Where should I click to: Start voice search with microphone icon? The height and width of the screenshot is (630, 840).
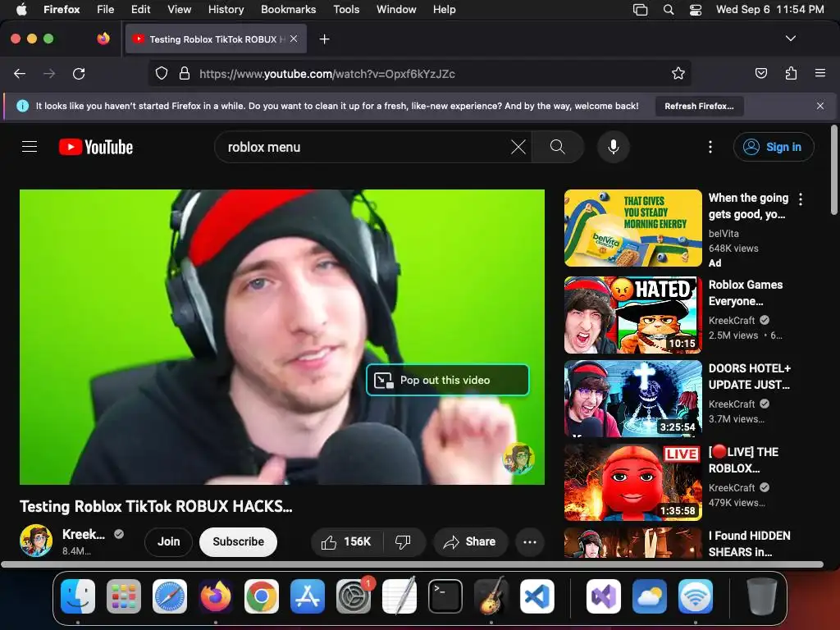point(614,147)
